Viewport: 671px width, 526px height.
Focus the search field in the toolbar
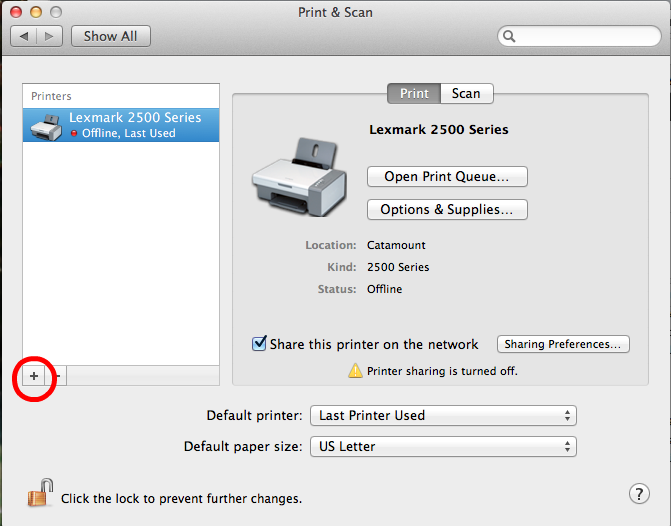click(579, 36)
